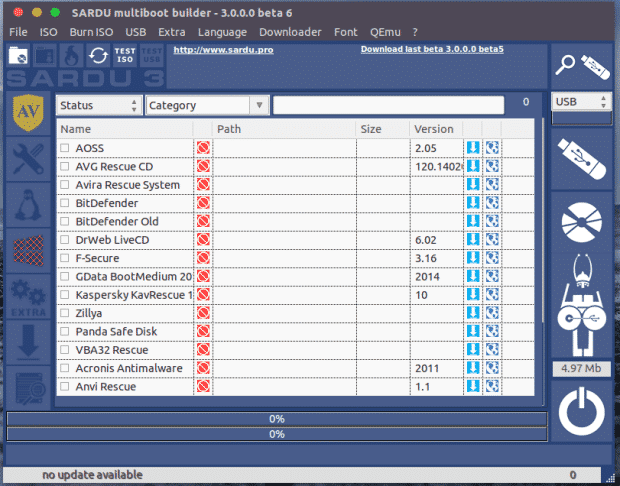This screenshot has height=486, width=620.
Task: Open the downloads arrow sidebar icon
Action: 28,342
